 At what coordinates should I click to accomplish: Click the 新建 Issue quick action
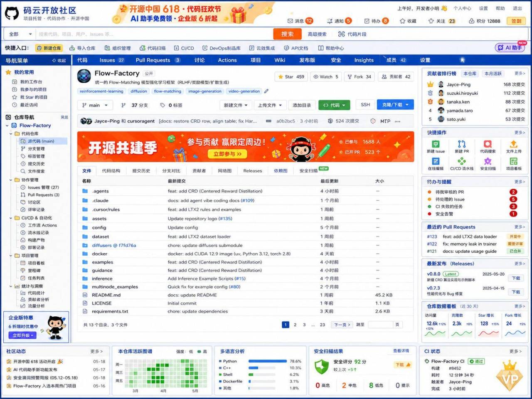tap(436, 147)
